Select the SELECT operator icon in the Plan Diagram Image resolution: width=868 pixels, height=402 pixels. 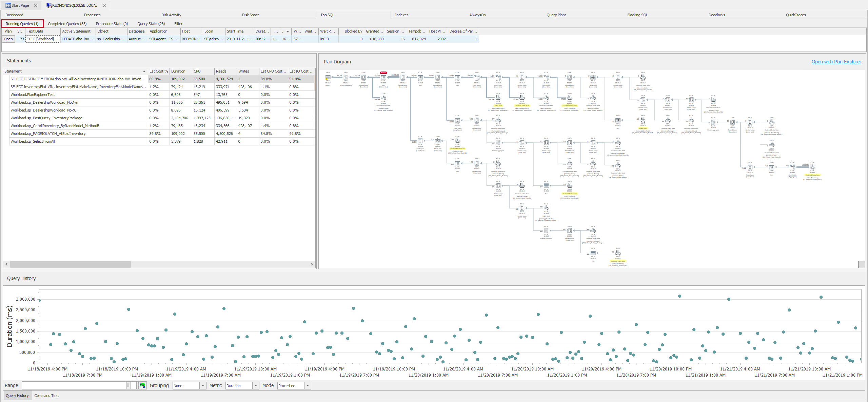(328, 77)
